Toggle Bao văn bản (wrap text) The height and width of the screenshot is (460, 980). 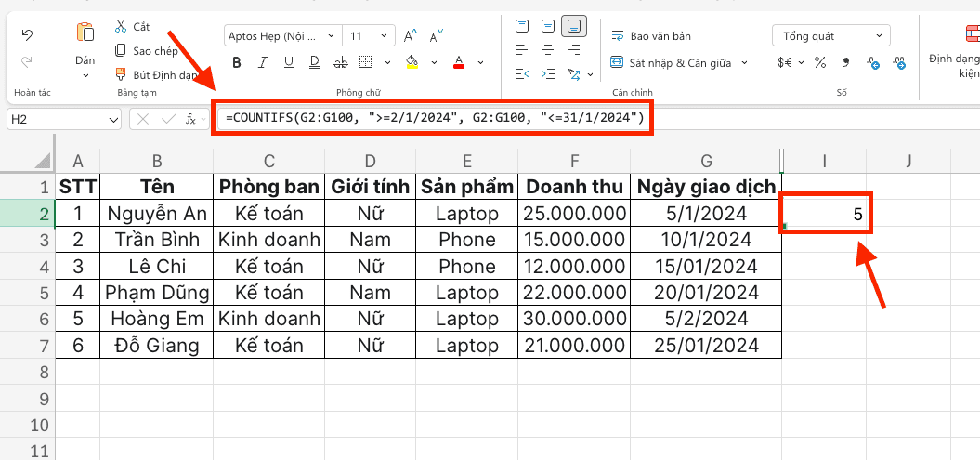tap(650, 36)
